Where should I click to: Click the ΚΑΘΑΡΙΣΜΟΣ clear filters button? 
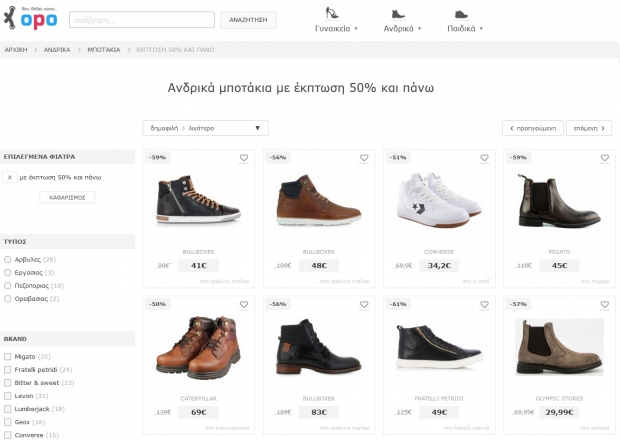coord(67,197)
